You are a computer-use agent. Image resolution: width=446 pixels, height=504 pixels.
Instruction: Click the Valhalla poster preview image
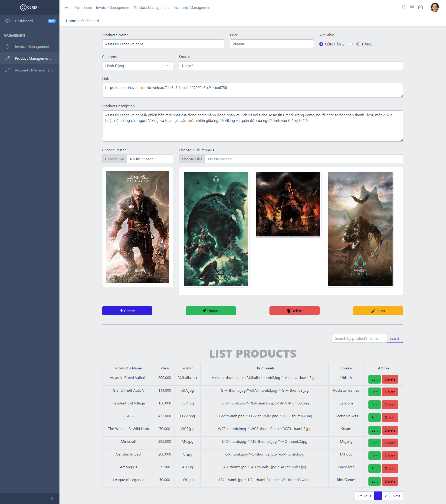point(138,227)
